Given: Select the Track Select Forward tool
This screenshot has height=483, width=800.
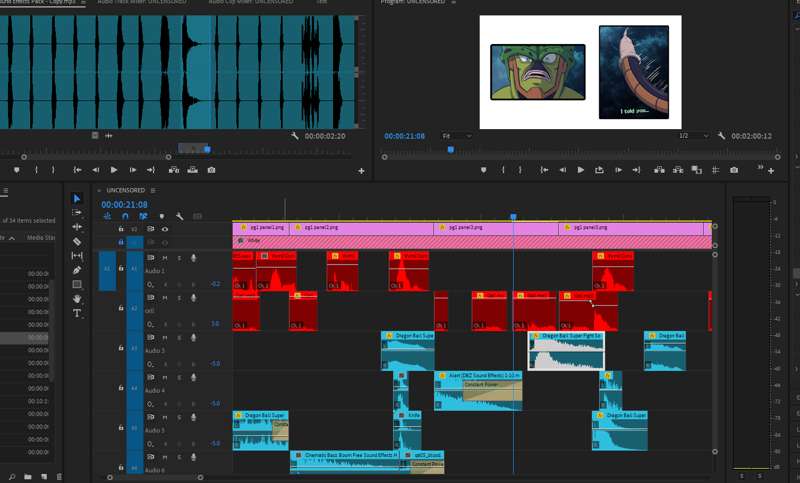Looking at the screenshot, I should pos(77,212).
